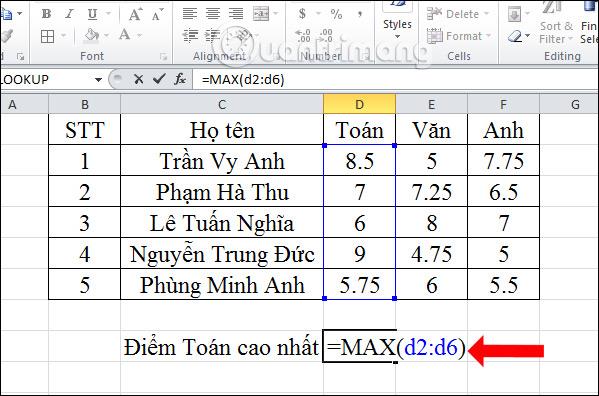Select column D header

pos(359,104)
